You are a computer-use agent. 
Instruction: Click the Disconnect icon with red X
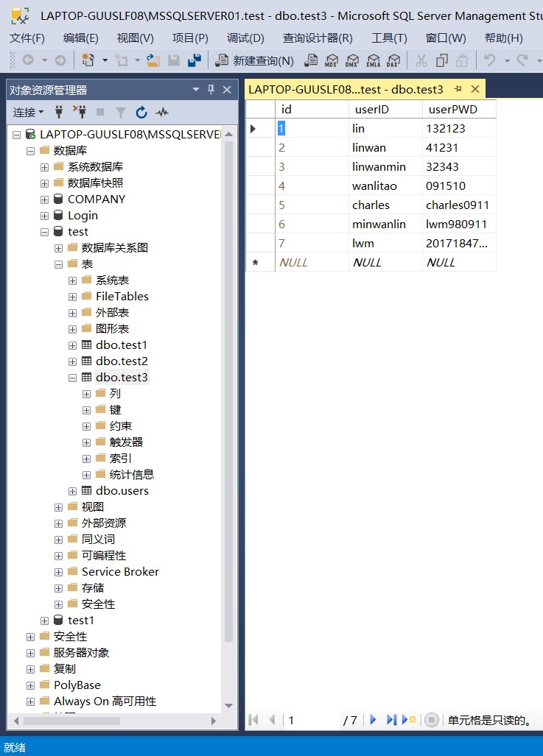tap(80, 112)
